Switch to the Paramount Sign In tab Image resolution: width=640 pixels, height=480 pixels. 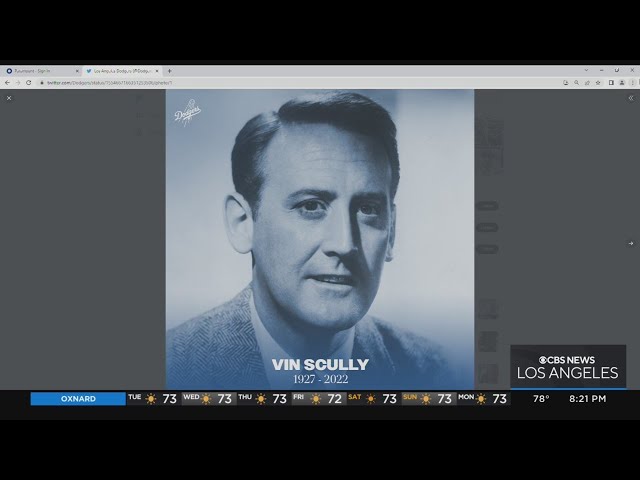[x=42, y=71]
